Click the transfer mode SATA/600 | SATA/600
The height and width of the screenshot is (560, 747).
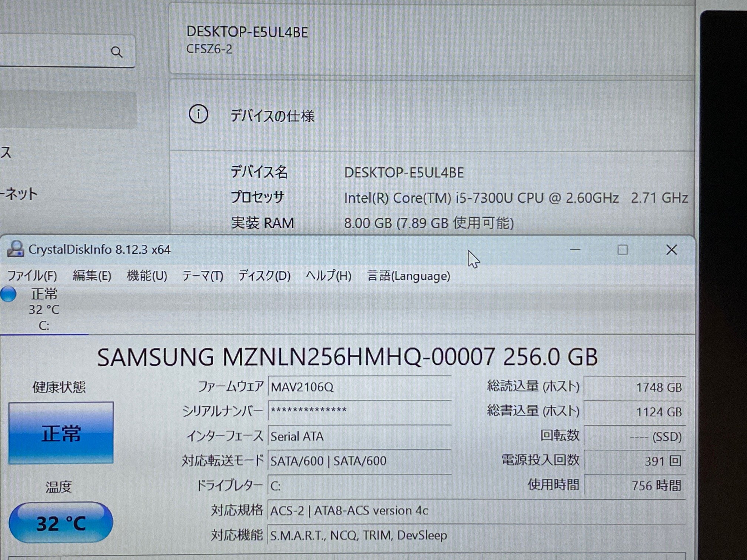click(359, 461)
